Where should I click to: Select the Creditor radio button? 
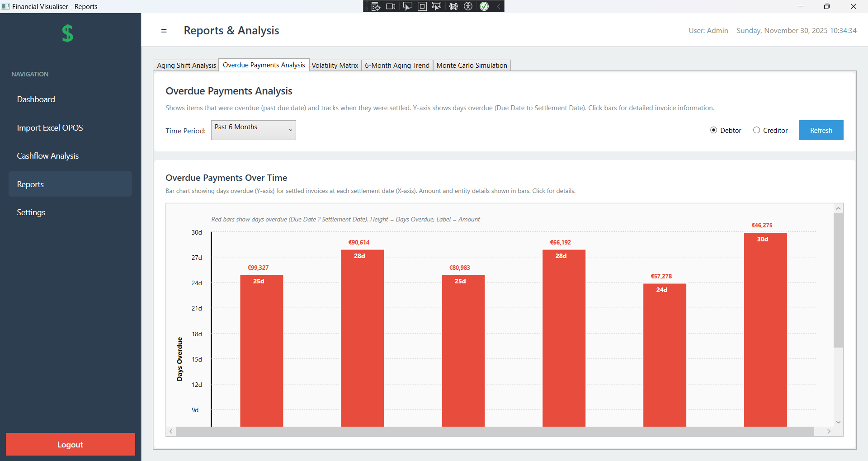pos(756,130)
